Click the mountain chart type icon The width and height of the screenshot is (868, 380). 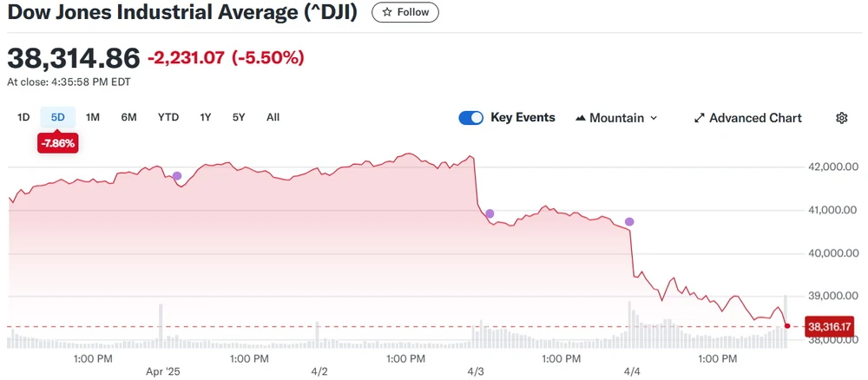point(581,118)
